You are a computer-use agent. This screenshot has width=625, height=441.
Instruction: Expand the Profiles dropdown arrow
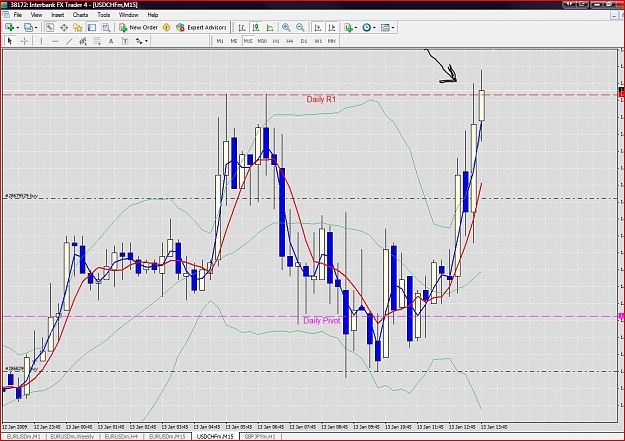coord(36,28)
